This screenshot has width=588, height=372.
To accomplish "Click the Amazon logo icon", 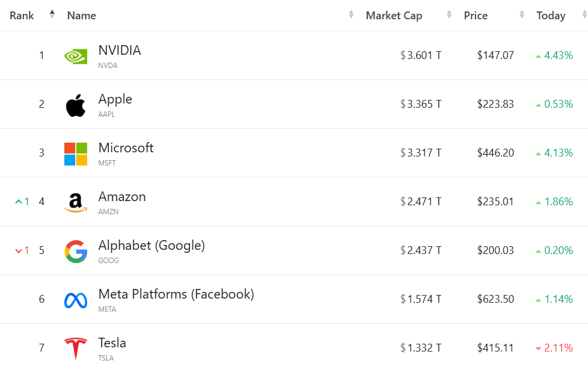I will pyautogui.click(x=76, y=203).
